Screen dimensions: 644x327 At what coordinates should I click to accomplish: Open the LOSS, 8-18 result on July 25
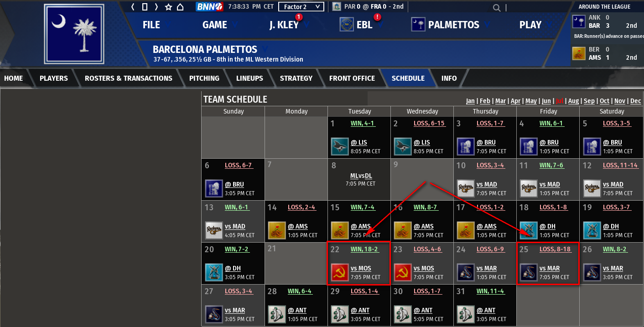click(x=555, y=249)
